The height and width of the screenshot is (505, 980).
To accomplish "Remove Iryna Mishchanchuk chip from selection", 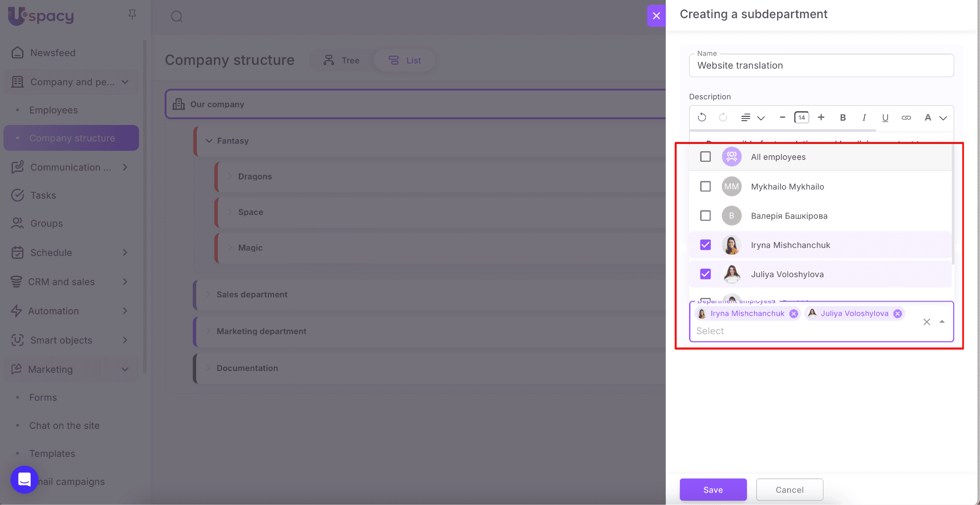I will (794, 314).
